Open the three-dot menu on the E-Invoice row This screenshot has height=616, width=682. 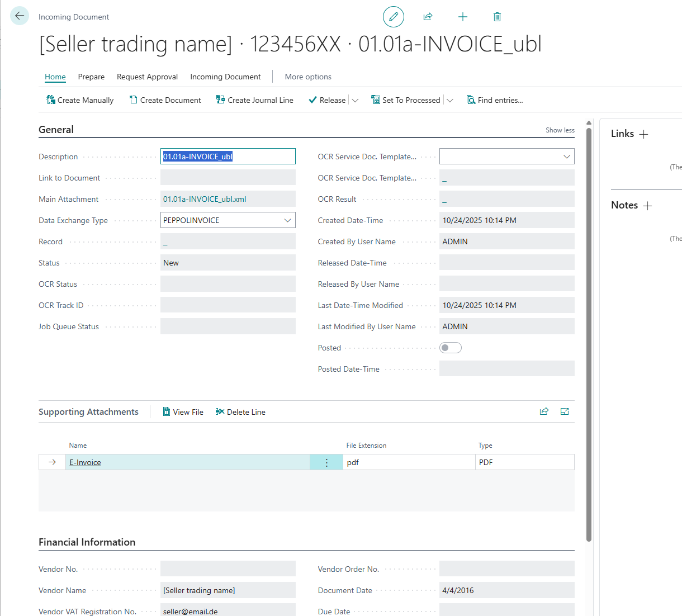point(326,462)
